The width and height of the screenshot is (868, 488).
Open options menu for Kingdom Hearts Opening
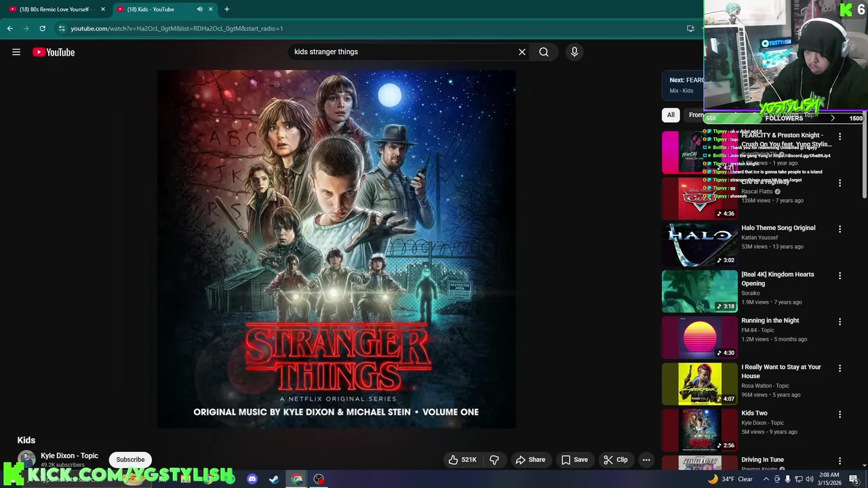[840, 276]
